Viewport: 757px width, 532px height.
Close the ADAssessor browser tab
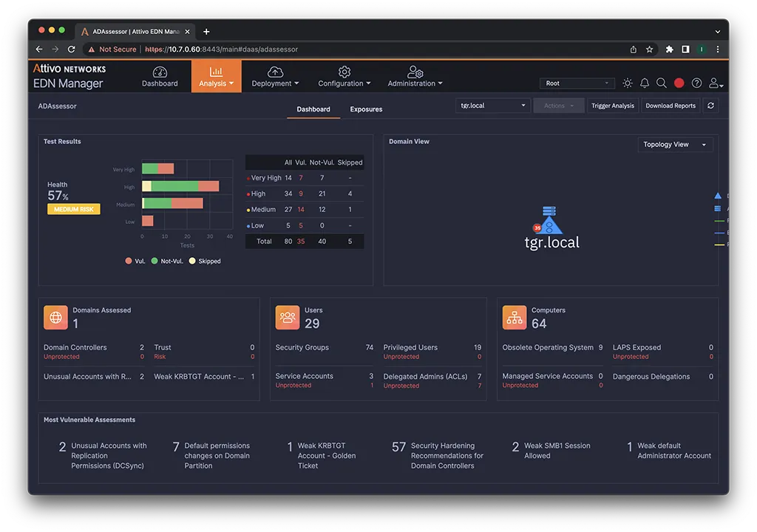point(187,31)
